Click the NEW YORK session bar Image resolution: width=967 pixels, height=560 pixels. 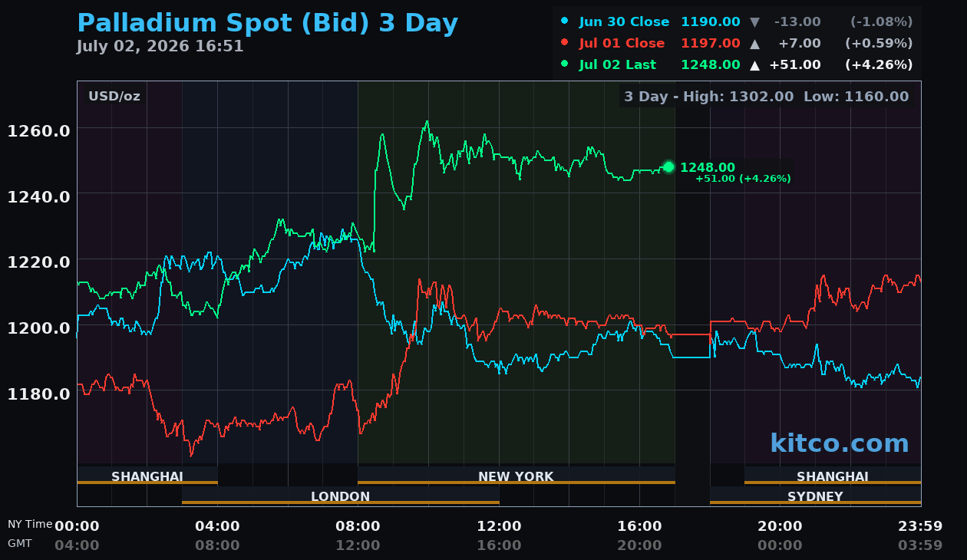click(x=517, y=476)
